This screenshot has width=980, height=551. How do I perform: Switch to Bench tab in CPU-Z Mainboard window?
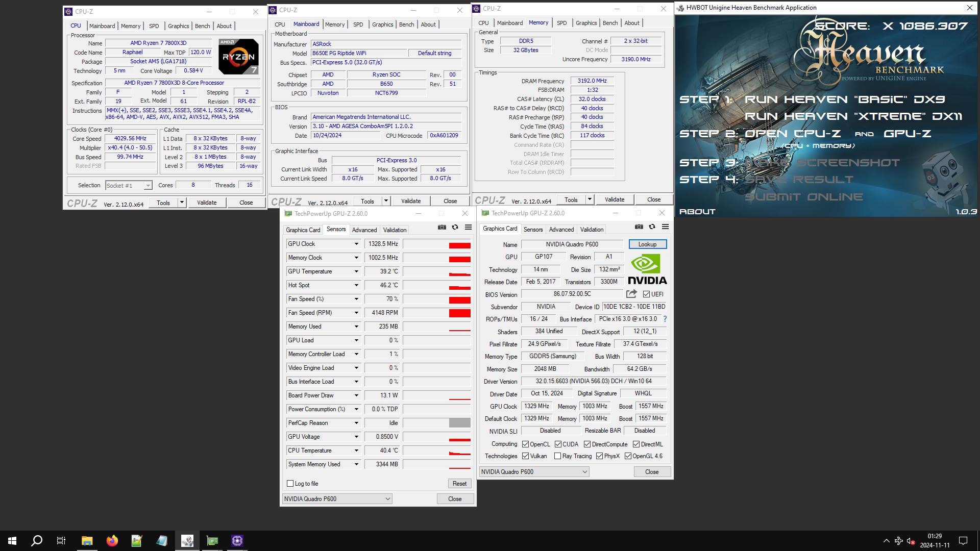point(406,24)
